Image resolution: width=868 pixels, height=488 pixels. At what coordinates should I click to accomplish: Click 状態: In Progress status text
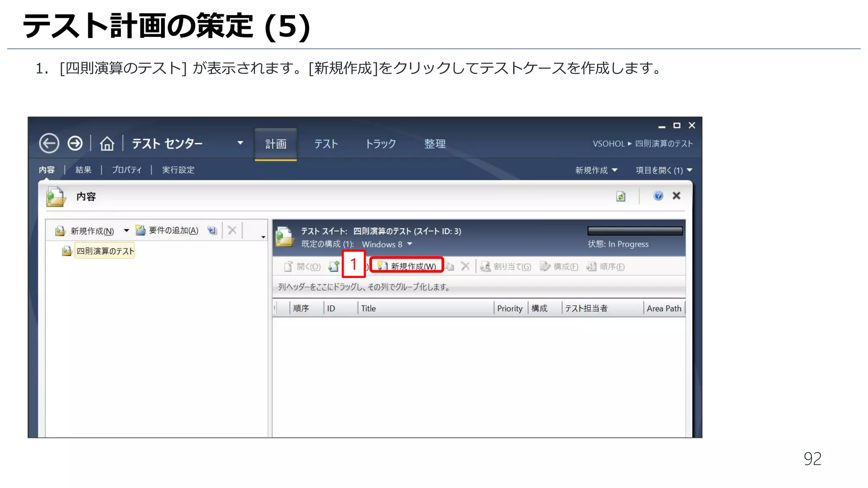(618, 244)
